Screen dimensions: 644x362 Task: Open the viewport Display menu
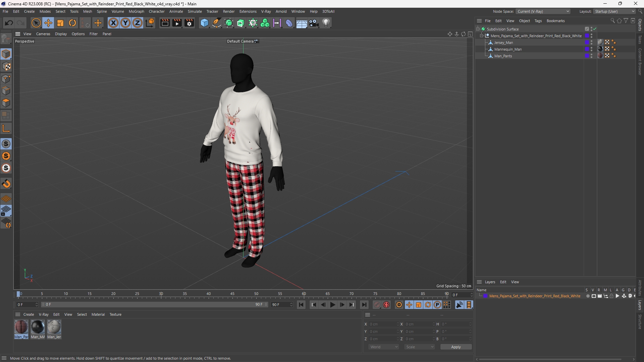(61, 34)
